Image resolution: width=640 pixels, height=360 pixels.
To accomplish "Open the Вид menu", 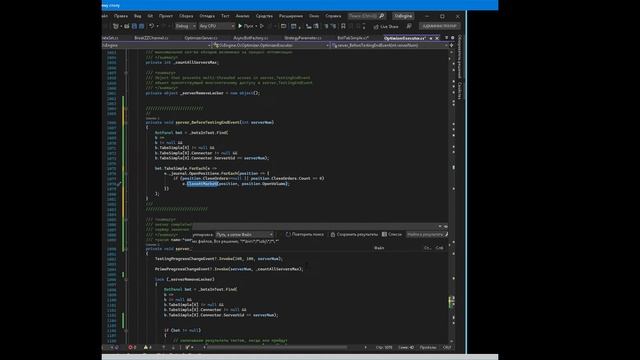I will (x=138, y=16).
